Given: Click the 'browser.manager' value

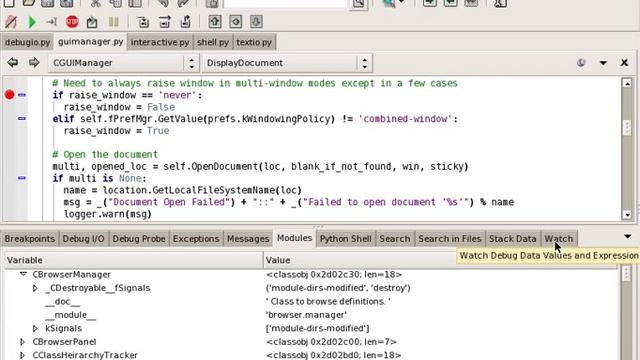Looking at the screenshot, I should pyautogui.click(x=306, y=315).
